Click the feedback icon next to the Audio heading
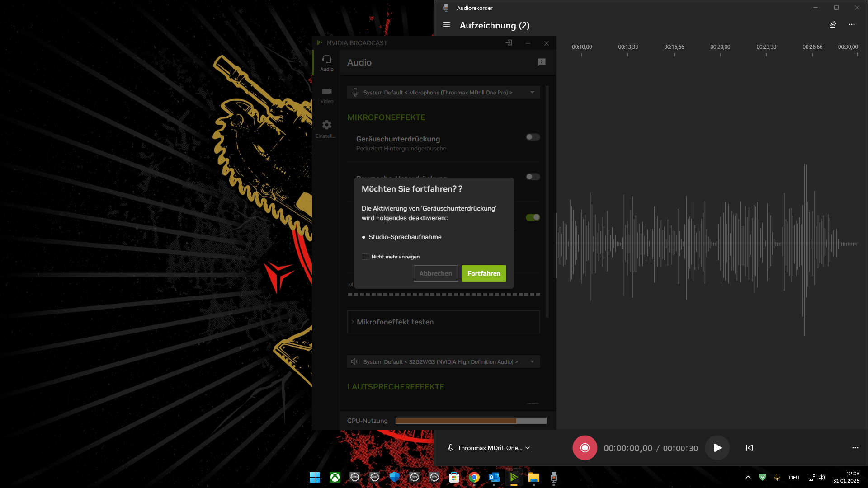Viewport: 868px width, 488px height. pos(541,62)
